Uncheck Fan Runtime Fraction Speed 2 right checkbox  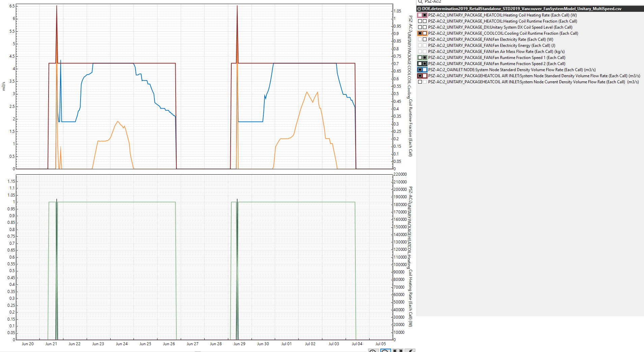[424, 63]
